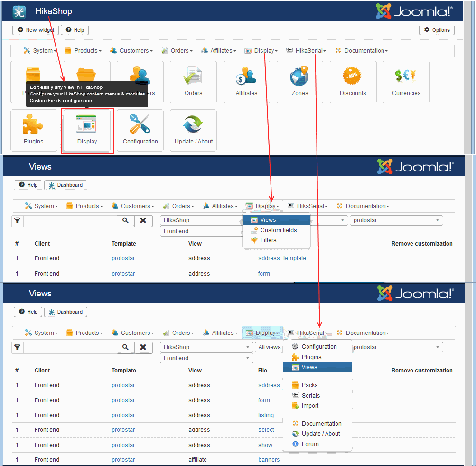The width and height of the screenshot is (476, 466).
Task: Open the Affiliates dashboard tile
Action: (246, 82)
